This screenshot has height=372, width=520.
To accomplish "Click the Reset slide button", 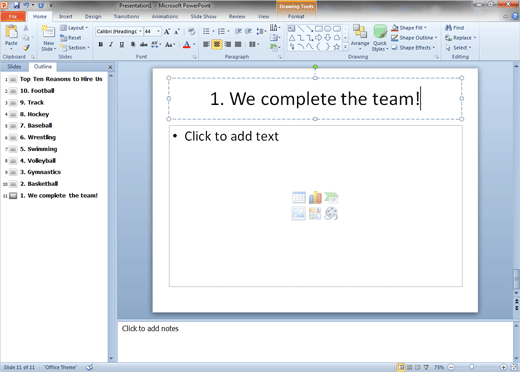I will point(71,38).
